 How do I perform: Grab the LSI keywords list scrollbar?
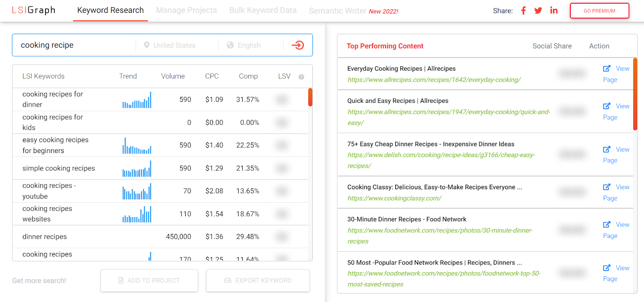tap(310, 97)
